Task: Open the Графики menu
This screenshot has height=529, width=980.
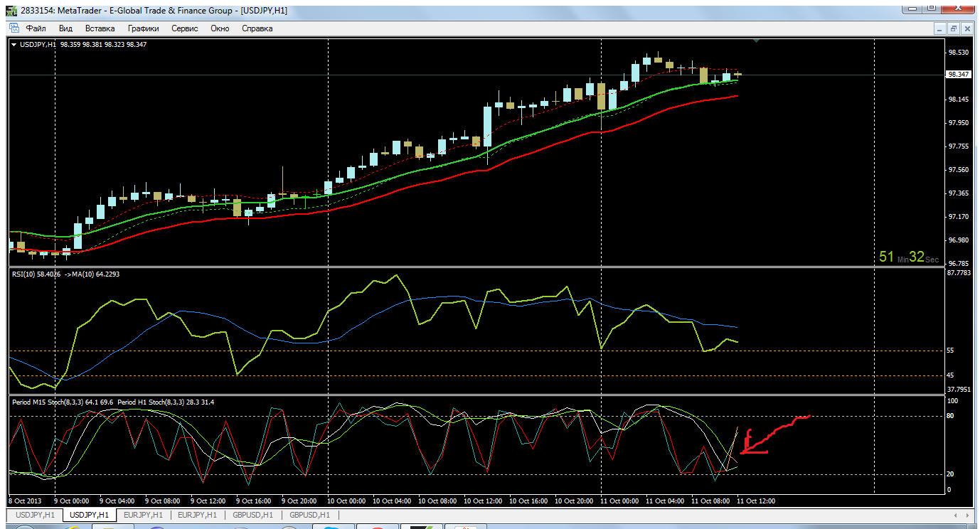Action: point(143,28)
